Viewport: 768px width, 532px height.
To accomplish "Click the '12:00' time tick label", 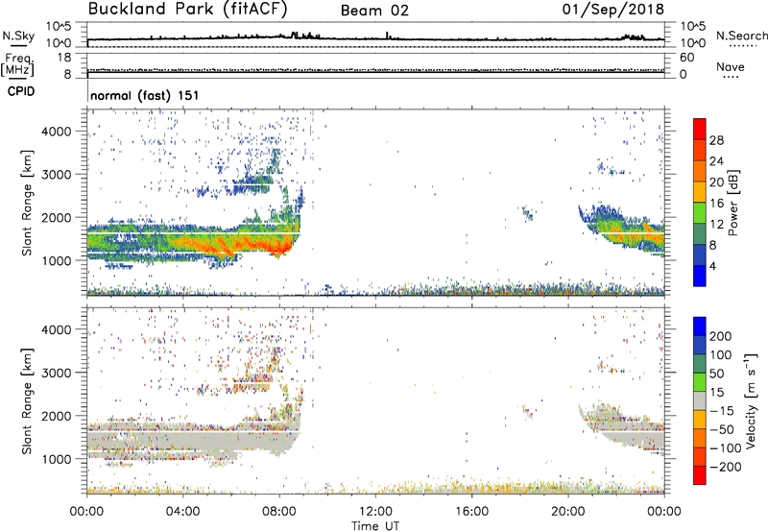I will point(375,512).
